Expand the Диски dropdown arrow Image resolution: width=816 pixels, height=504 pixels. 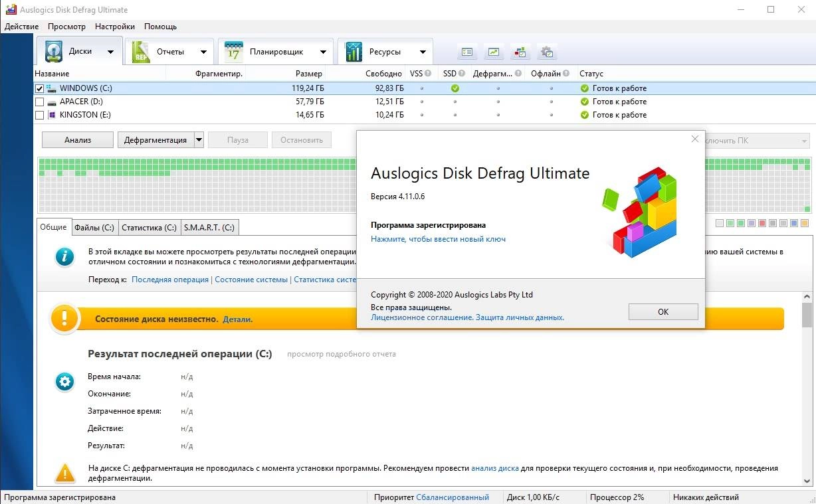tap(111, 52)
